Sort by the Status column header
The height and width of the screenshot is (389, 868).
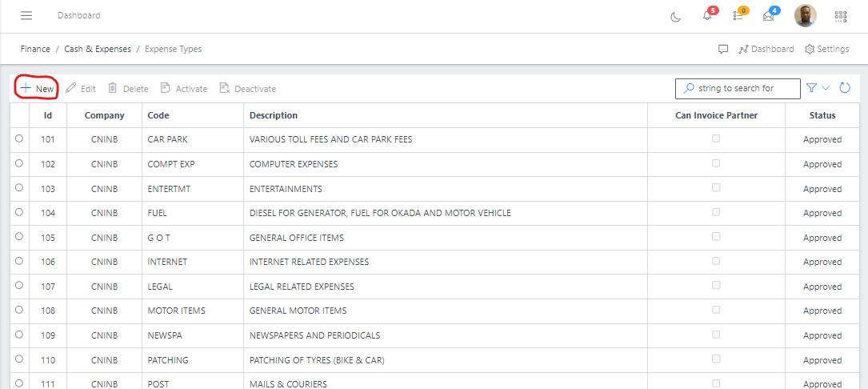tap(822, 115)
